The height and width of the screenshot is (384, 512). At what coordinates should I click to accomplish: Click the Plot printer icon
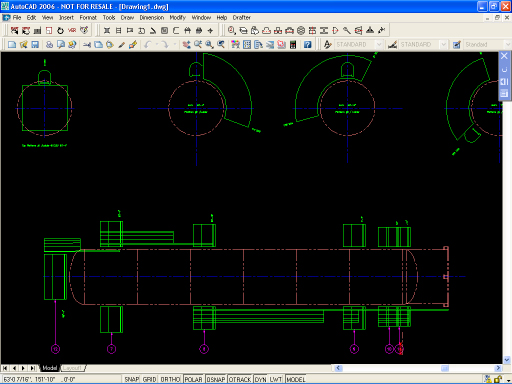click(49, 44)
